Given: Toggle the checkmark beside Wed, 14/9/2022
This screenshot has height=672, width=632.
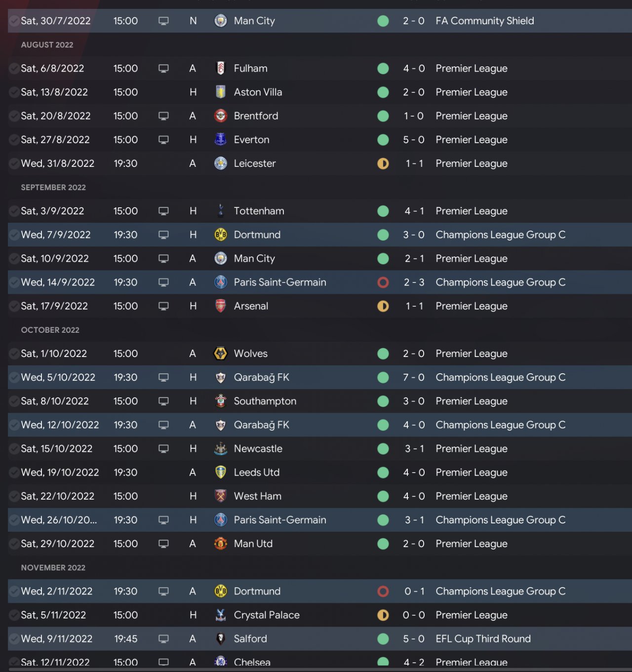Looking at the screenshot, I should pyautogui.click(x=14, y=282).
